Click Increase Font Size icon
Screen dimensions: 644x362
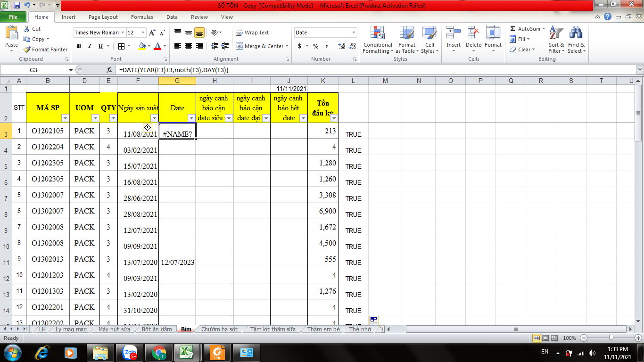pyautogui.click(x=152, y=33)
